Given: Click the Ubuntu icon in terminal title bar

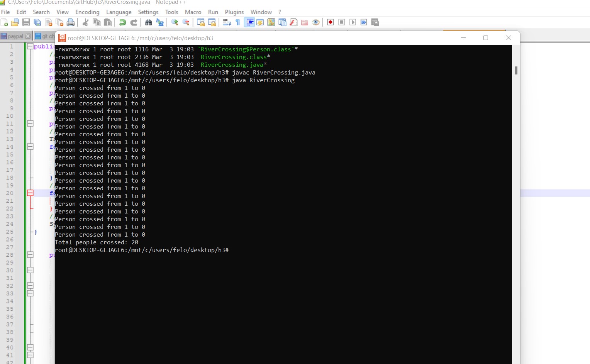Looking at the screenshot, I should (62, 37).
